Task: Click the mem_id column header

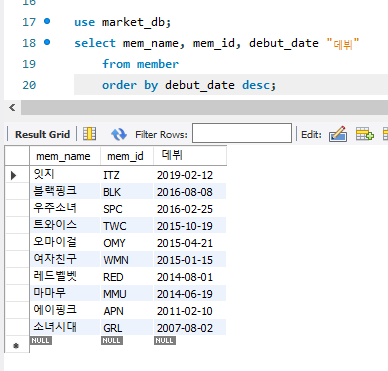Action: click(127, 156)
